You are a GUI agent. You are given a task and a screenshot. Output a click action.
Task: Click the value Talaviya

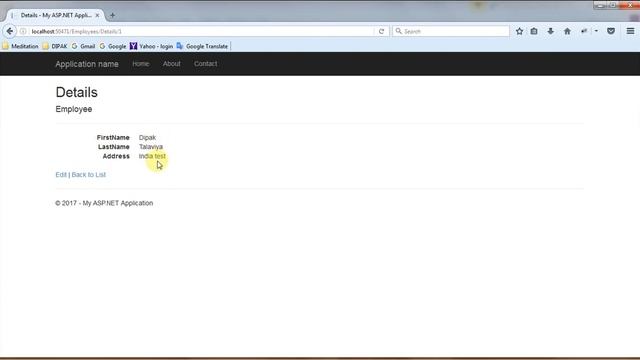[x=151, y=147]
